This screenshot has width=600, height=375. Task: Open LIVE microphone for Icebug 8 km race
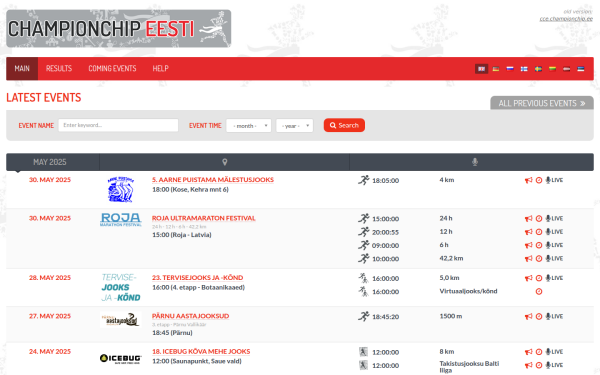[x=554, y=352]
